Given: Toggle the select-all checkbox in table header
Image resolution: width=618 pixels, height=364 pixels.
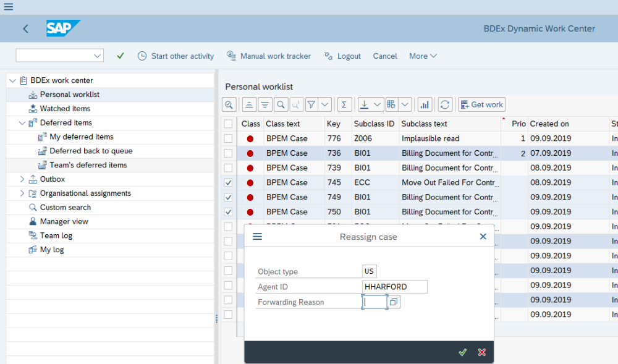Looking at the screenshot, I should point(229,124).
